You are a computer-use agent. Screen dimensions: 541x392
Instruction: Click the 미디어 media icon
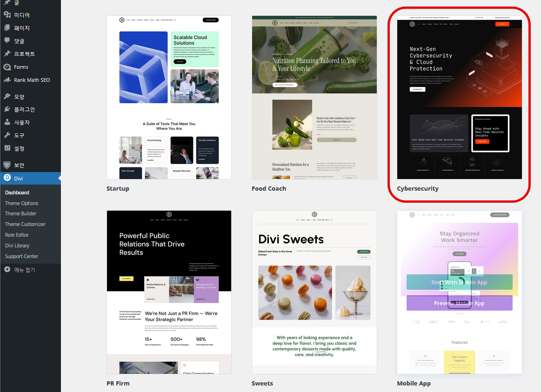pyautogui.click(x=7, y=15)
